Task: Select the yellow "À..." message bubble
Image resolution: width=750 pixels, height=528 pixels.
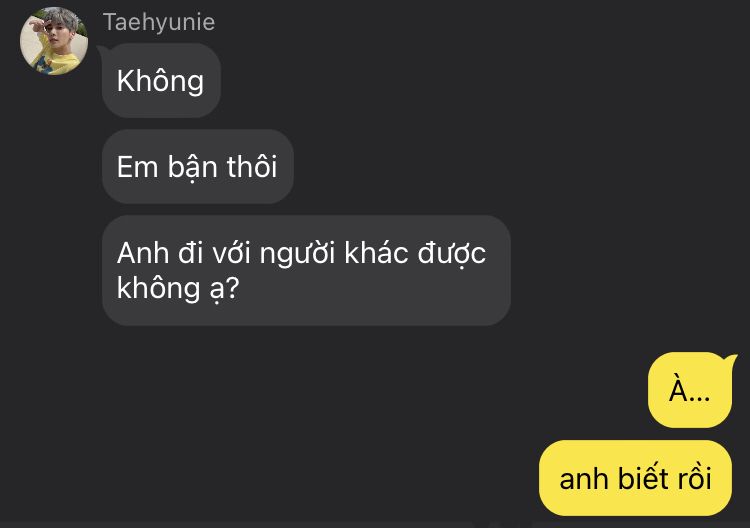Action: 690,390
